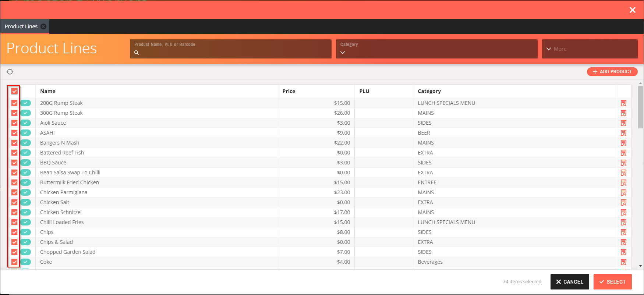
Task: Open details icon for Coke row
Action: point(623,262)
